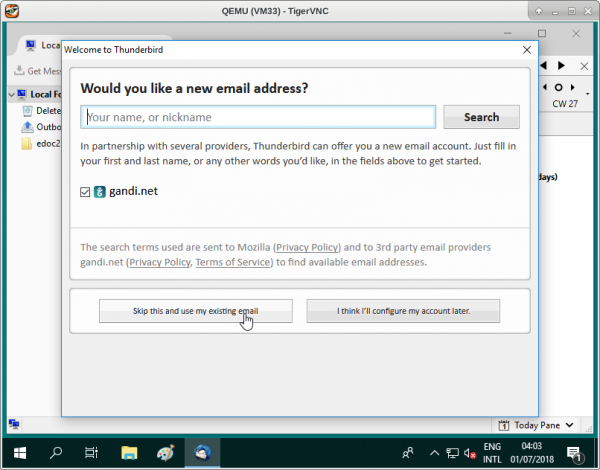Go to previous day in calendar pane
This screenshot has width=600, height=470.
pos(543,65)
